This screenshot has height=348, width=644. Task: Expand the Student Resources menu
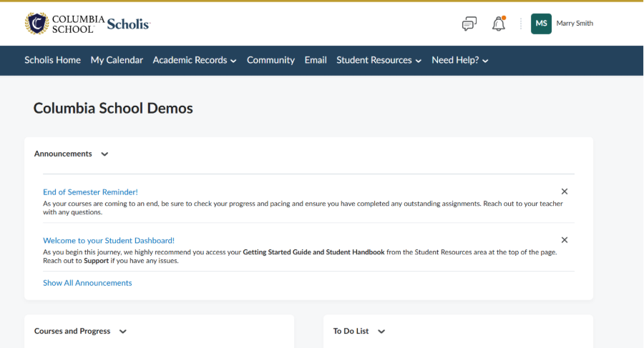tap(379, 60)
